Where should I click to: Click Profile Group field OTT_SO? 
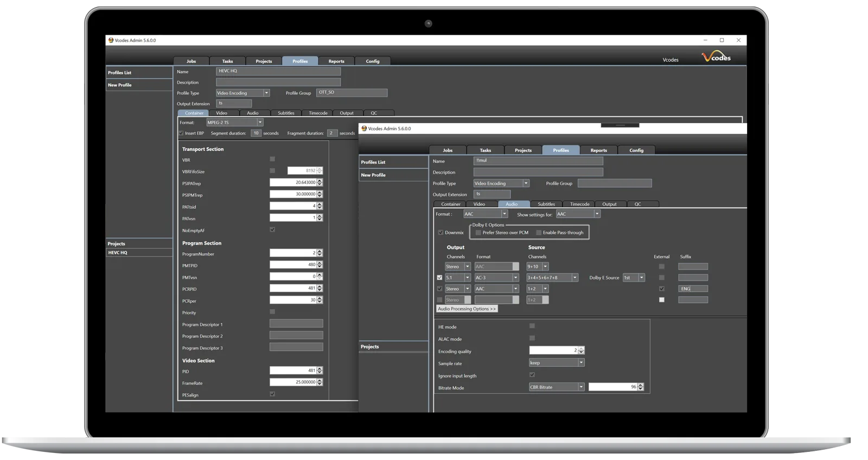[352, 93]
